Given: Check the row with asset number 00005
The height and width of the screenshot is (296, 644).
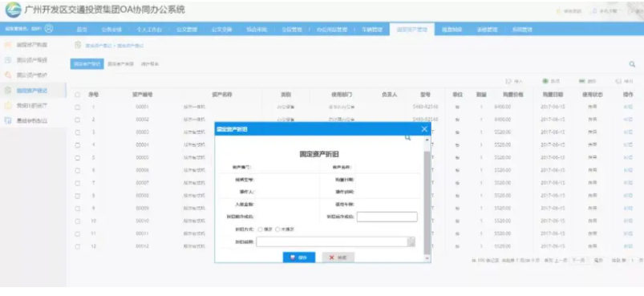Looking at the screenshot, I should coord(77,158).
